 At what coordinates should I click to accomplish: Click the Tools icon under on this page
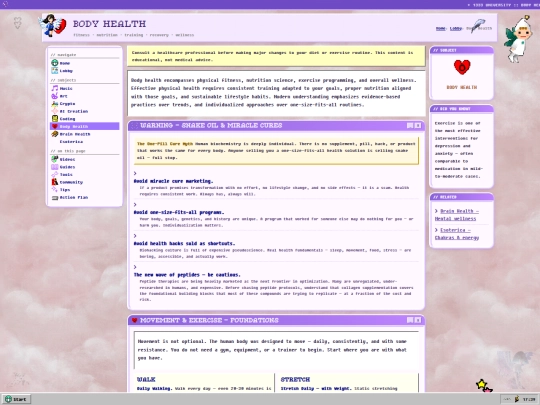55,175
